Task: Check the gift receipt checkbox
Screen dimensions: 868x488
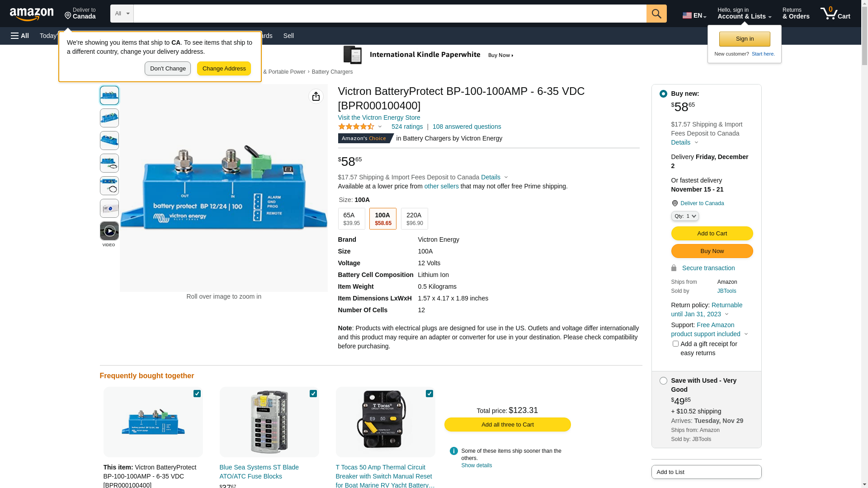Action: click(675, 344)
